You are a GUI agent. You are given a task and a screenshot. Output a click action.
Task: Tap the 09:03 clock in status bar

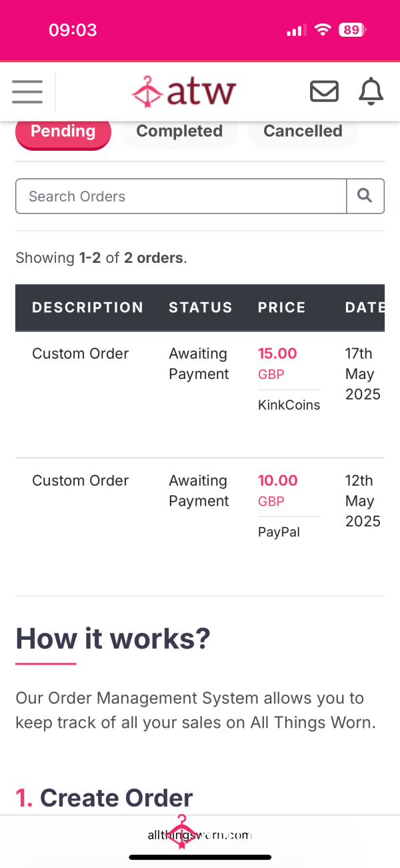click(x=73, y=30)
